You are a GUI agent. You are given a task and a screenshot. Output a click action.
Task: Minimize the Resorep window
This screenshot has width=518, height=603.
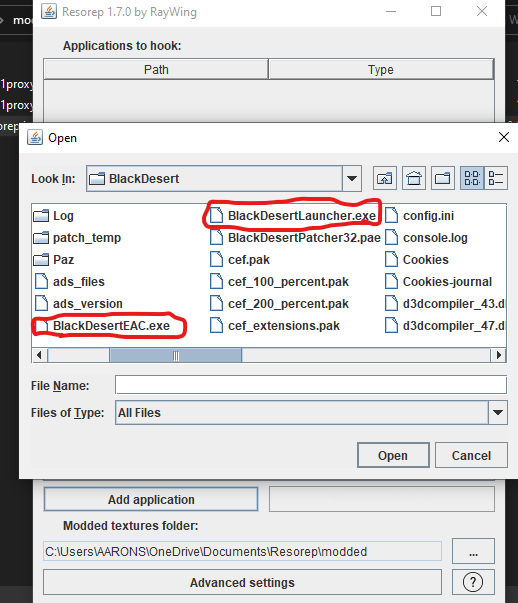tap(391, 12)
